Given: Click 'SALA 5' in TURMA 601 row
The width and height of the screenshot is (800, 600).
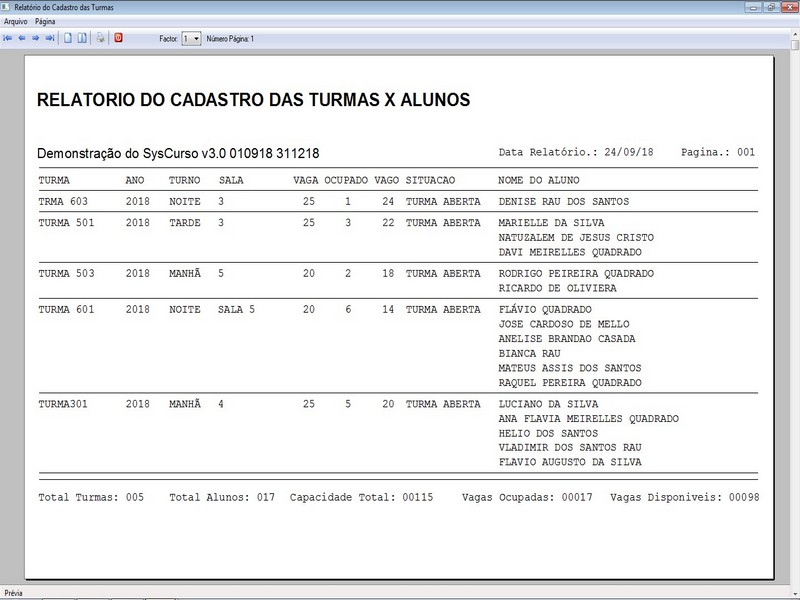Looking at the screenshot, I should [x=236, y=310].
